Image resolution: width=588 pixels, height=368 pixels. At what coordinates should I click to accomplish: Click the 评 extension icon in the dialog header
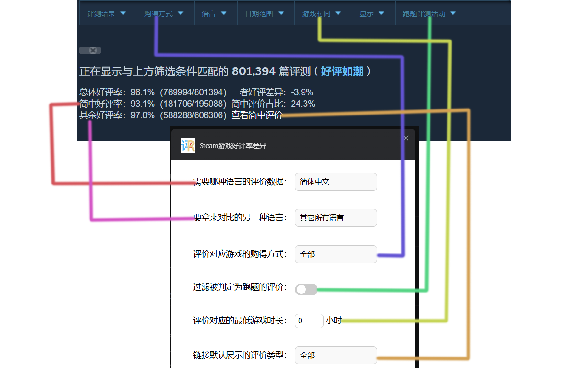coord(188,145)
